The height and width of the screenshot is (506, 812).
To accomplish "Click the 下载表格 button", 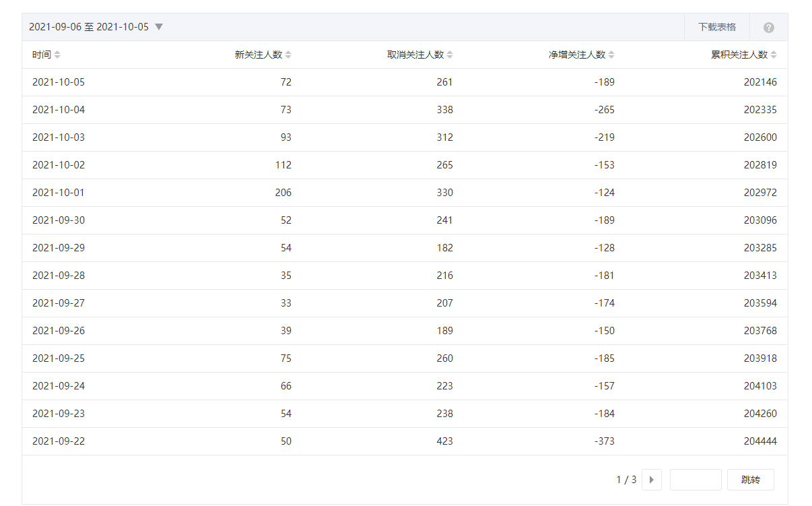I will [716, 27].
